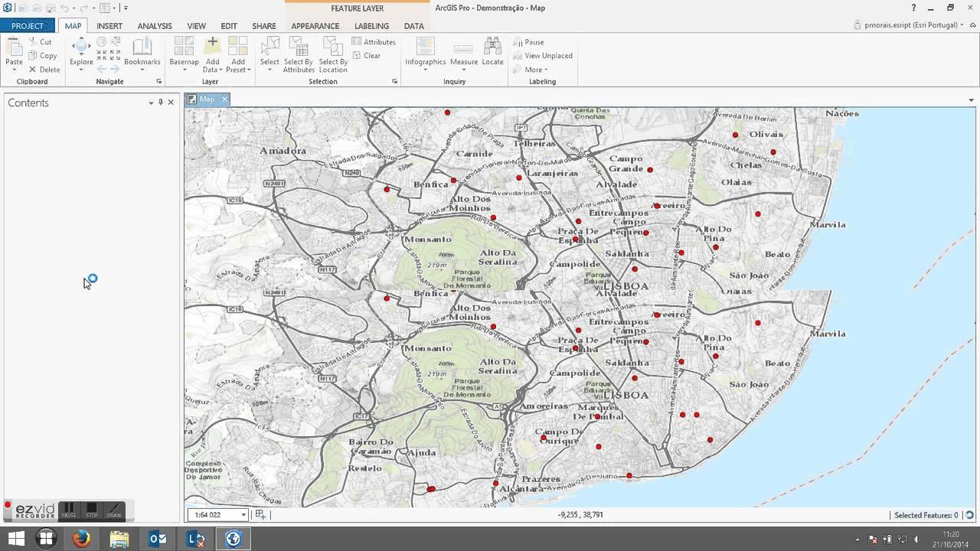Open the DATA contextual tab
Screen dimensions: 980x551
tap(413, 26)
